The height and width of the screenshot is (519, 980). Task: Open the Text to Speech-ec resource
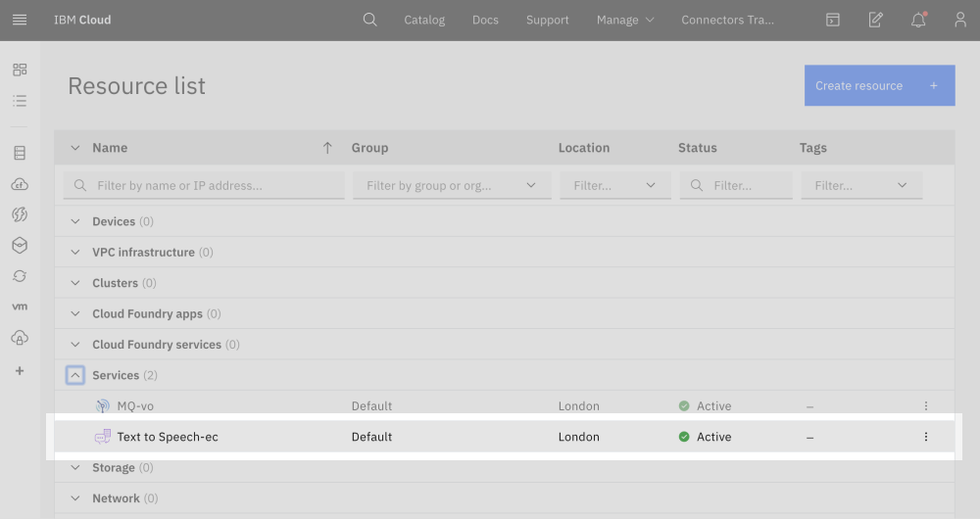coord(168,437)
